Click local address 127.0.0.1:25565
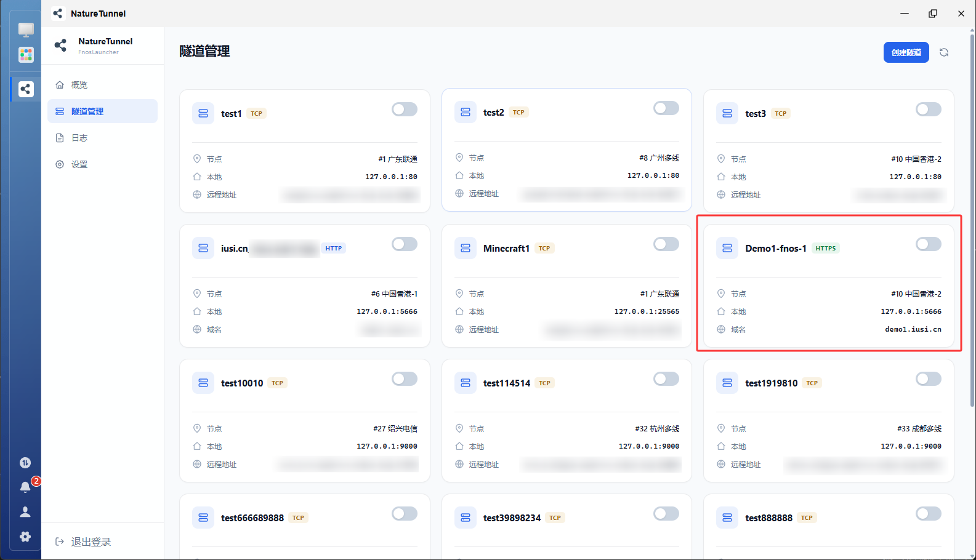Screen dimensions: 976x560 pyautogui.click(x=647, y=311)
